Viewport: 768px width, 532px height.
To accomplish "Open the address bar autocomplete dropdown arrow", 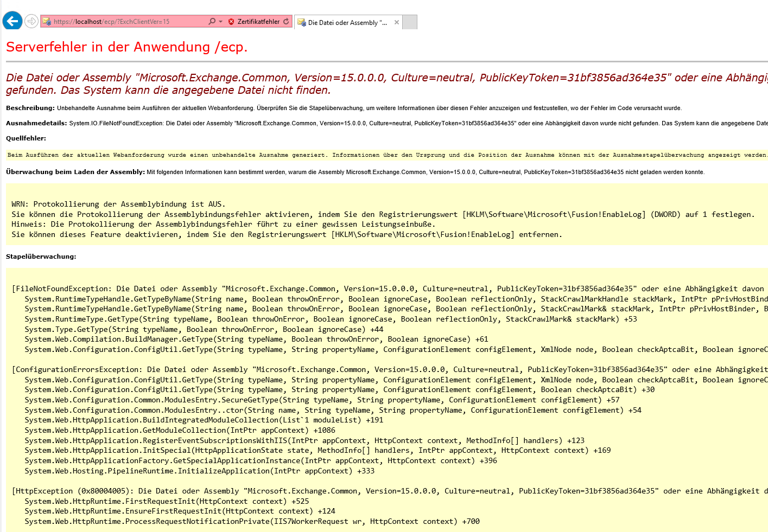I will point(220,22).
